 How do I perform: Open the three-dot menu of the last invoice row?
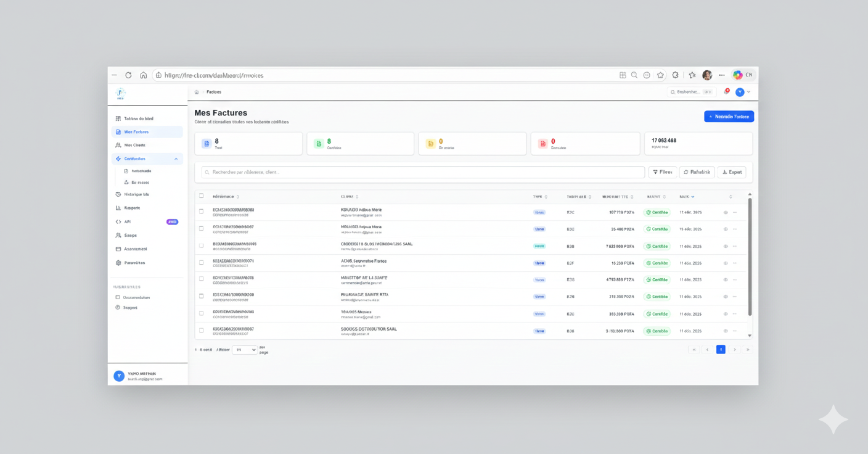coord(735,331)
